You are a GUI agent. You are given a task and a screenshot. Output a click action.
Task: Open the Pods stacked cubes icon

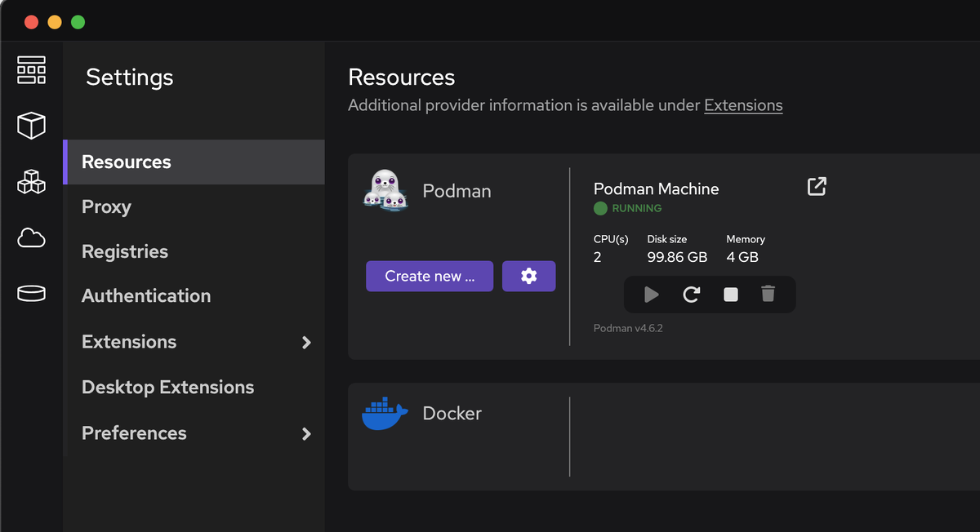(x=31, y=181)
